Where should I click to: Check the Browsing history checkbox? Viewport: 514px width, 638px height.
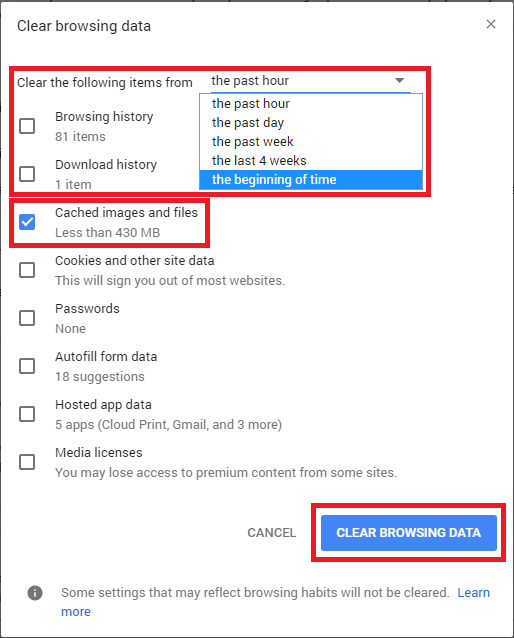(27, 126)
